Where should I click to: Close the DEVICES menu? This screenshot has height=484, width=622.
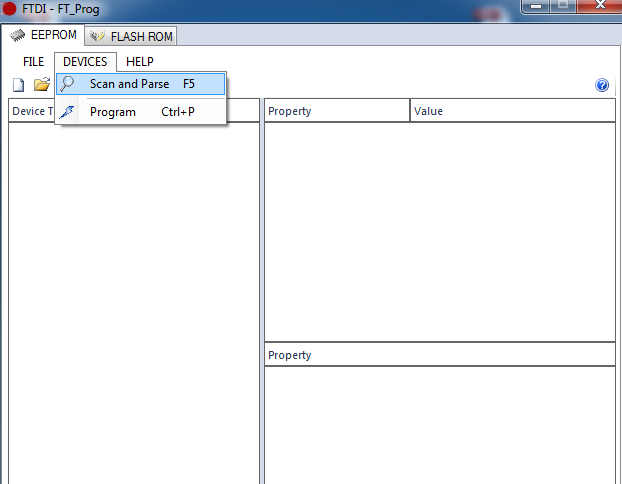85,62
